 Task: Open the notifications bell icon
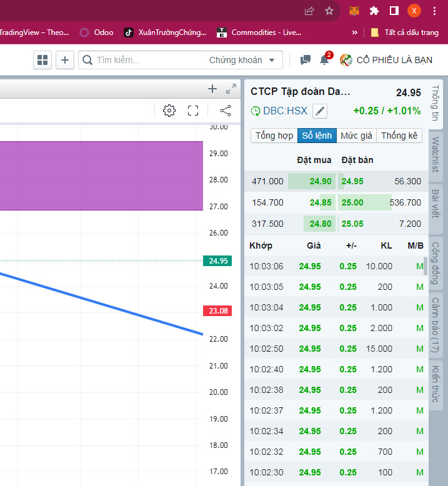coord(324,60)
